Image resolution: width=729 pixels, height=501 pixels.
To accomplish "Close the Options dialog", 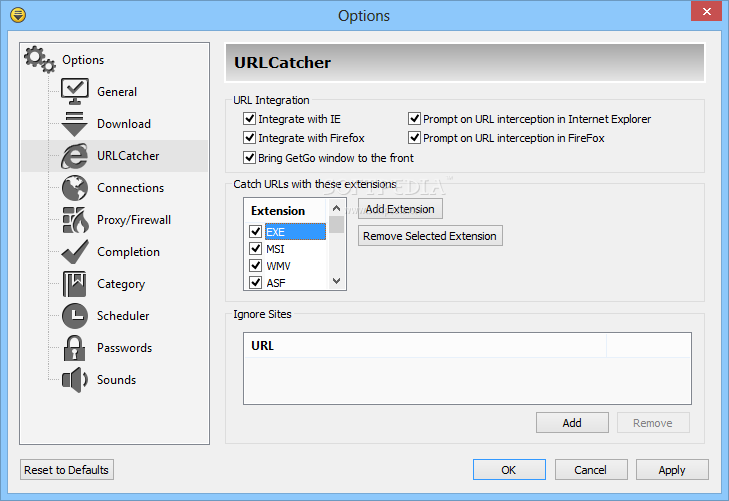I will click(706, 11).
